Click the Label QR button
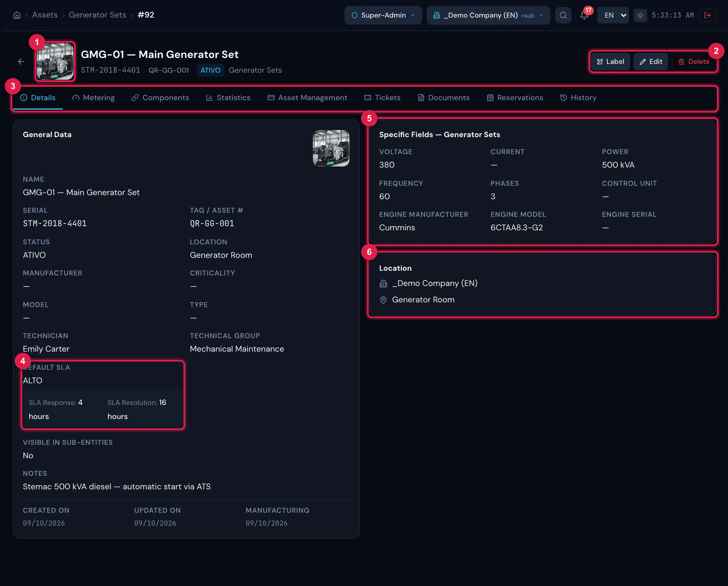Screen dimensions: 728x586 [610, 62]
